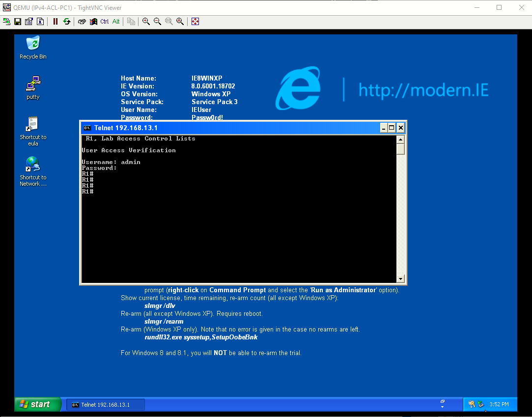Toggle the Ctrl key modifier
Screen dimensions: 532x417
coord(105,22)
